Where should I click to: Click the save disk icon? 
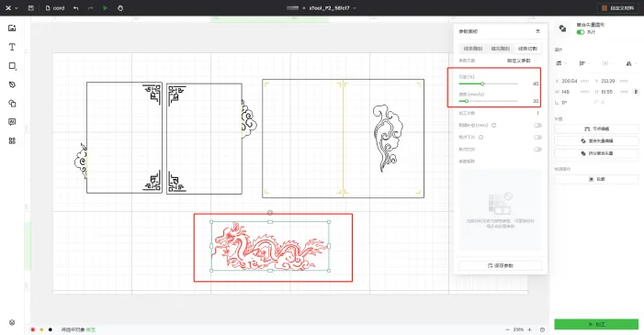click(x=31, y=7)
